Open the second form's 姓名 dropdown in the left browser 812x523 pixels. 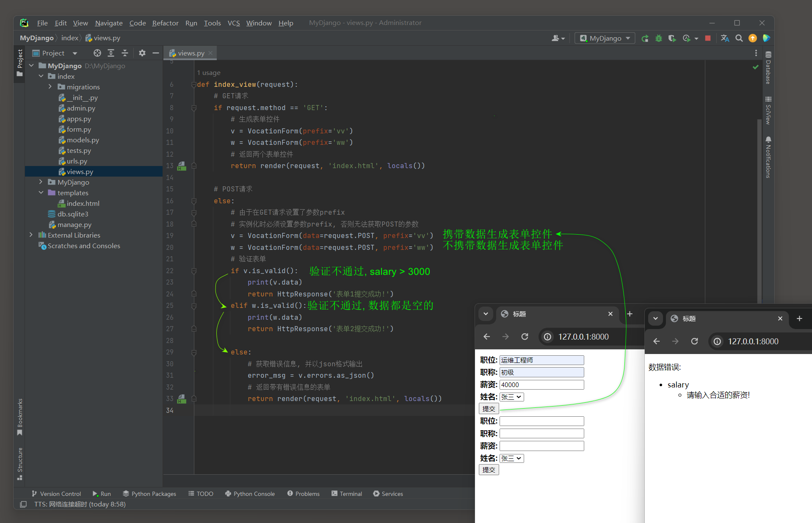pos(512,458)
